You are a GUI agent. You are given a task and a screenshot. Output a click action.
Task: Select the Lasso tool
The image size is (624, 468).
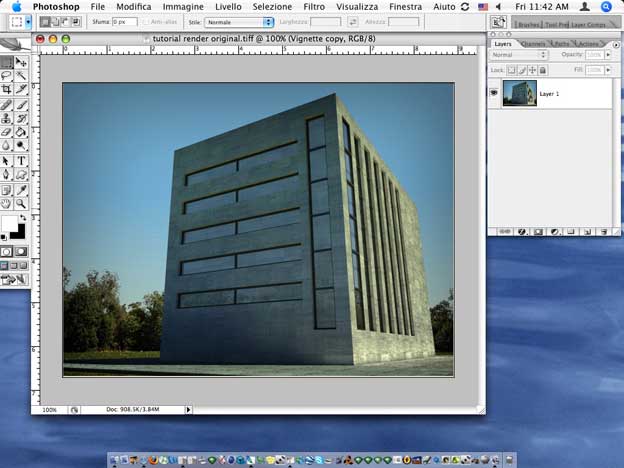click(7, 75)
